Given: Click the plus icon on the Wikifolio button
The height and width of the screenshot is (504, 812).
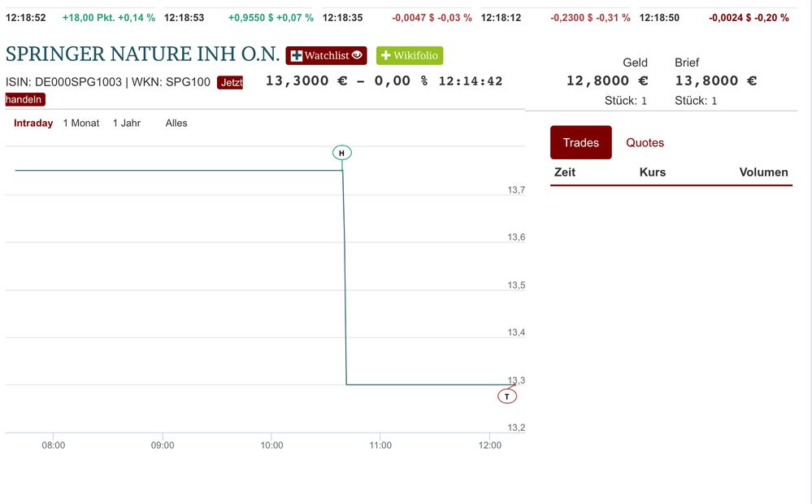Looking at the screenshot, I should pos(386,56).
